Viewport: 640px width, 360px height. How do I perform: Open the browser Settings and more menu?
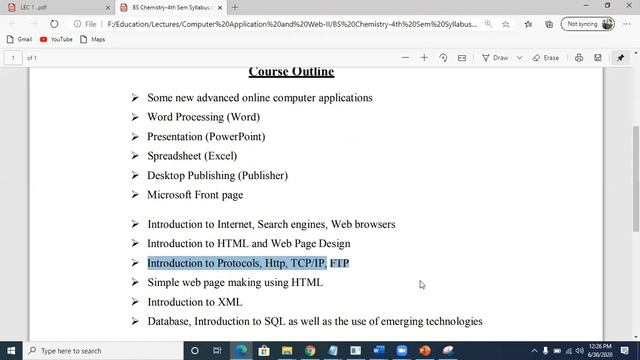coord(627,24)
